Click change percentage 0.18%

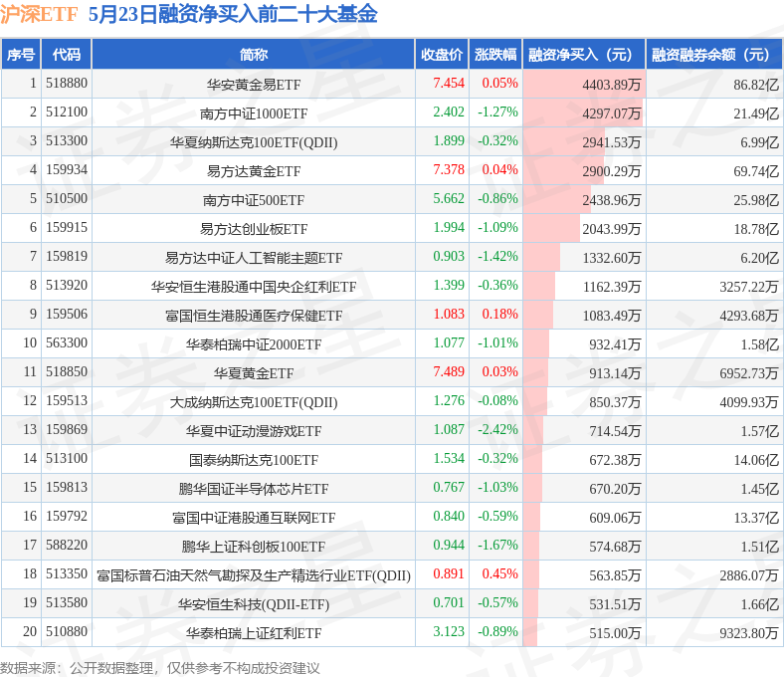click(499, 315)
